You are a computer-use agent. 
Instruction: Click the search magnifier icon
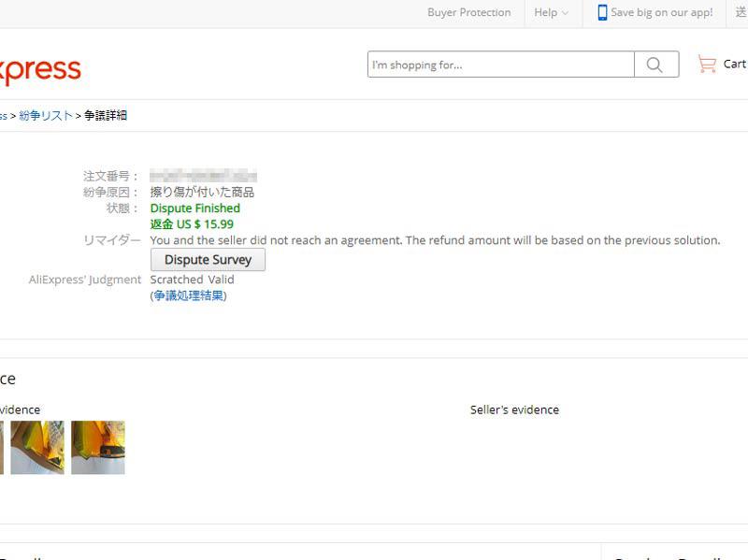(656, 65)
